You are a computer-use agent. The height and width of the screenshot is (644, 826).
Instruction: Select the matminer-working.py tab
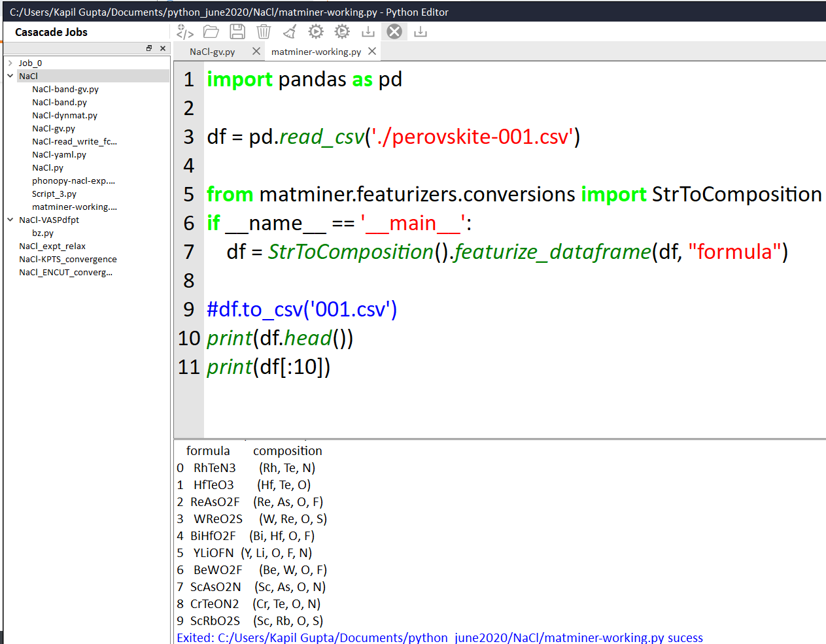click(316, 52)
